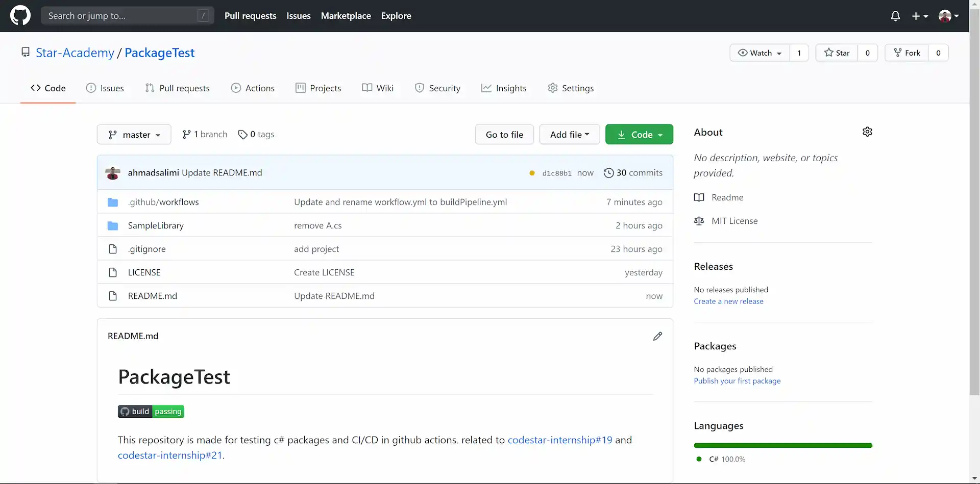The width and height of the screenshot is (980, 484).
Task: Open the Watch dropdown
Action: [760, 53]
